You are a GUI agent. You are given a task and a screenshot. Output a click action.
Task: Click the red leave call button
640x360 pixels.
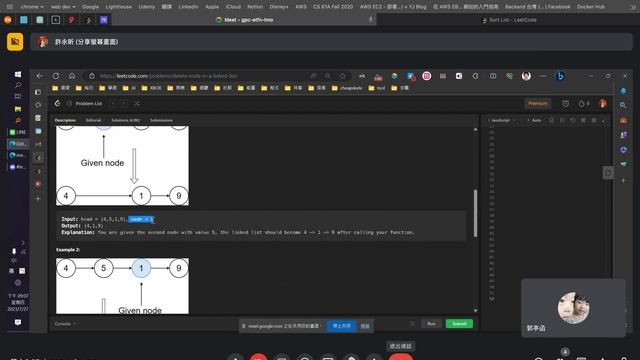[400, 357]
